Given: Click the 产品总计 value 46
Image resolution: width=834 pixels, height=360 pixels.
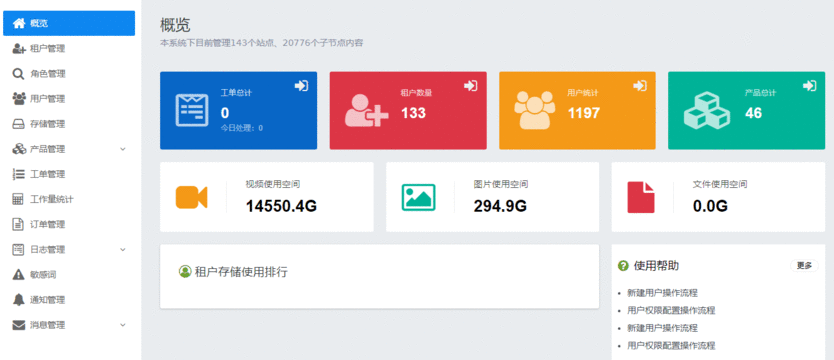Looking at the screenshot, I should point(753,113).
